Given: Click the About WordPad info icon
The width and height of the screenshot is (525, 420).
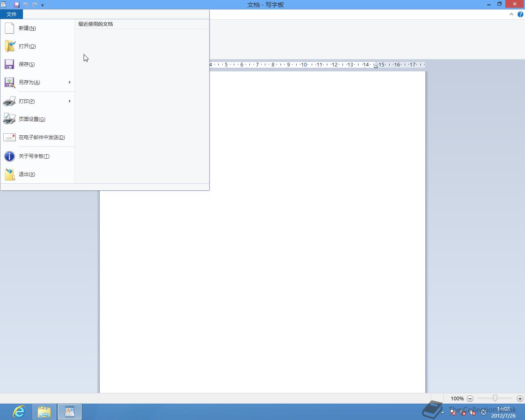Looking at the screenshot, I should tap(9, 156).
